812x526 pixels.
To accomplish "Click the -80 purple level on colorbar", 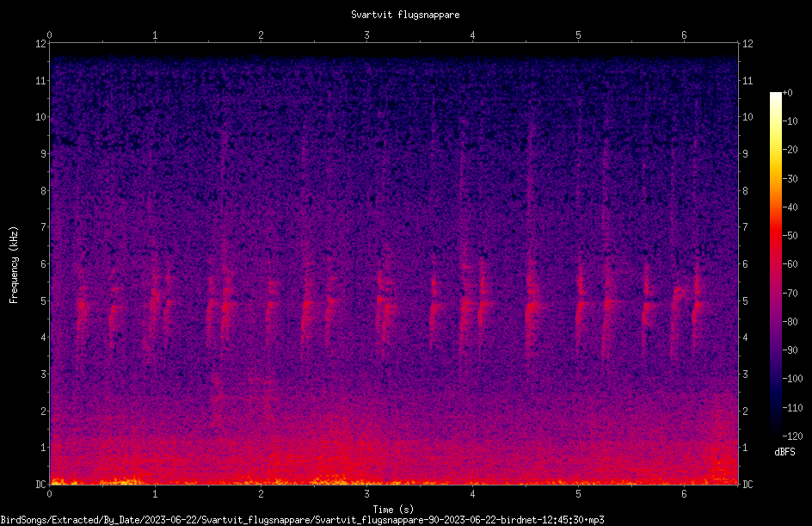I will tap(790, 321).
